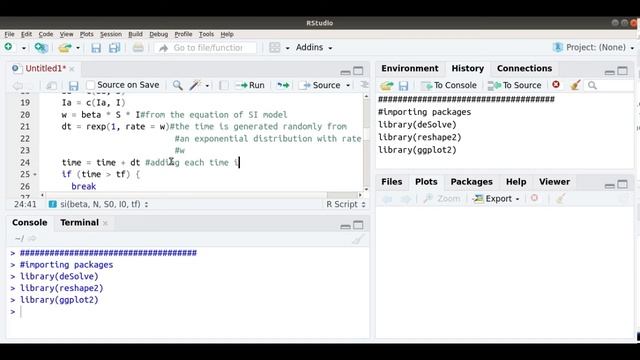Expand the Source options dropdown arrow

[x=348, y=86]
